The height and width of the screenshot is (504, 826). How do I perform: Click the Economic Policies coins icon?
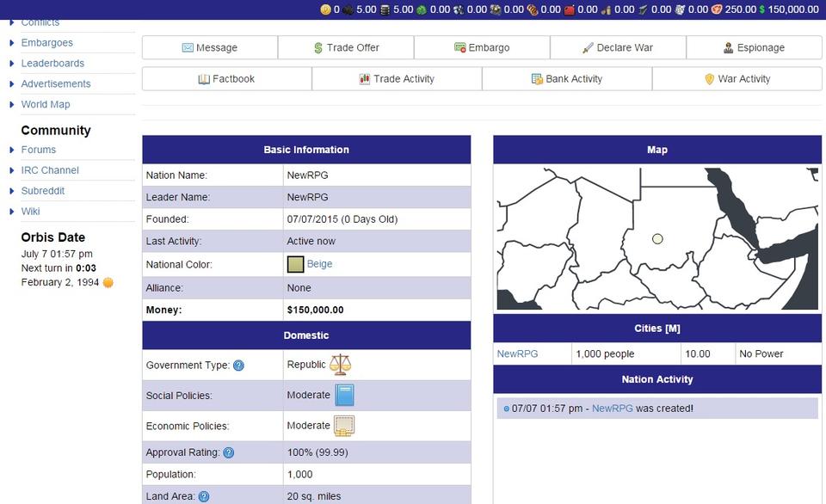point(344,426)
